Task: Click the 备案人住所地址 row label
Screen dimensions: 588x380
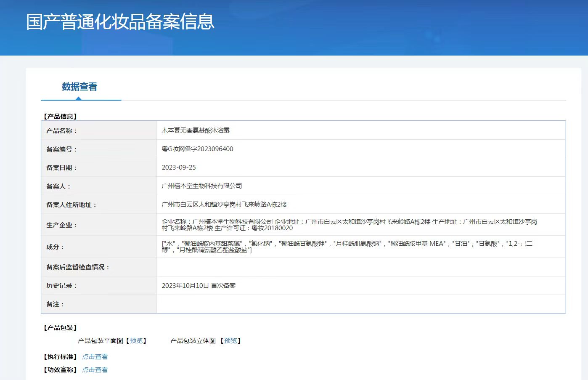Action: (71, 205)
